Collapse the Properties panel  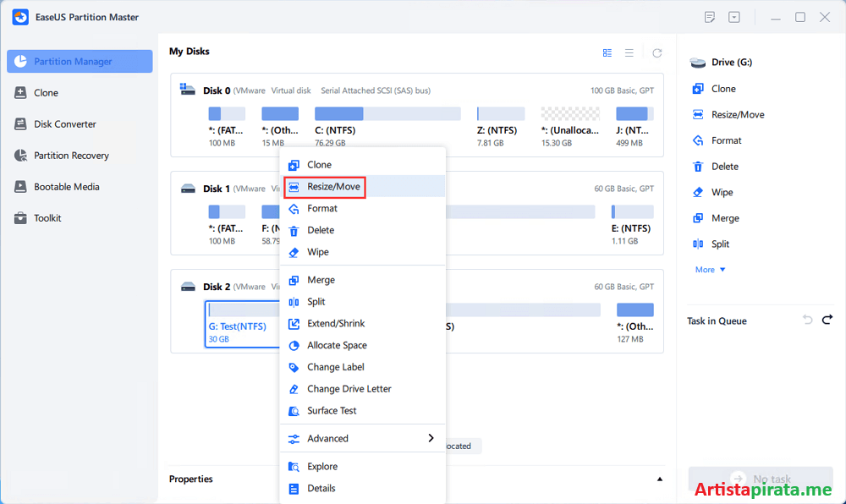tap(659, 479)
